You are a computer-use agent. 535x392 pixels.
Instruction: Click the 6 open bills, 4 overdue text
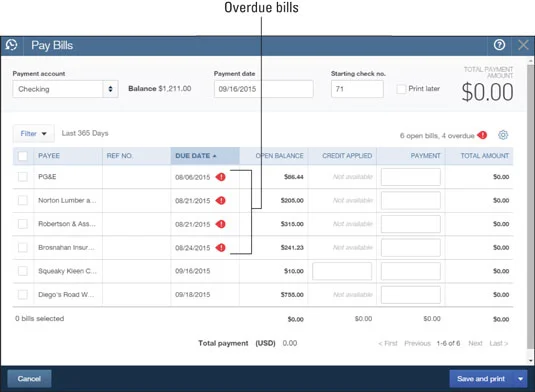point(437,135)
